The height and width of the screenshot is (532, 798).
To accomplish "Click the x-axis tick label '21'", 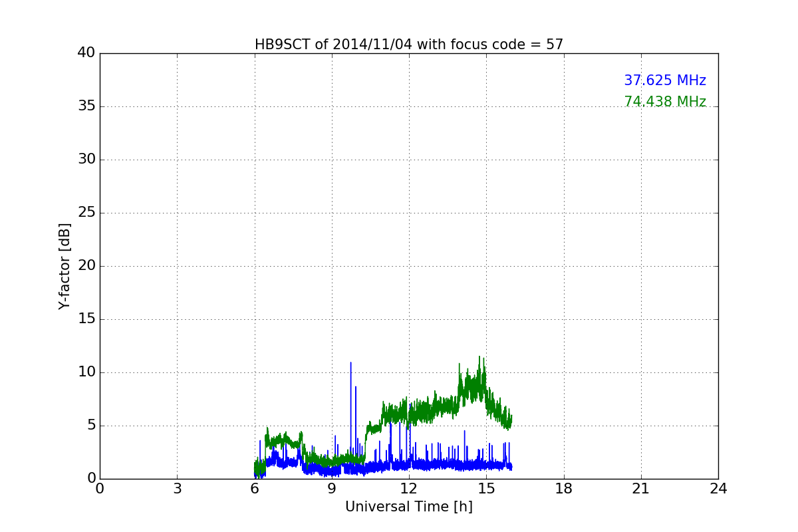I will [641, 488].
